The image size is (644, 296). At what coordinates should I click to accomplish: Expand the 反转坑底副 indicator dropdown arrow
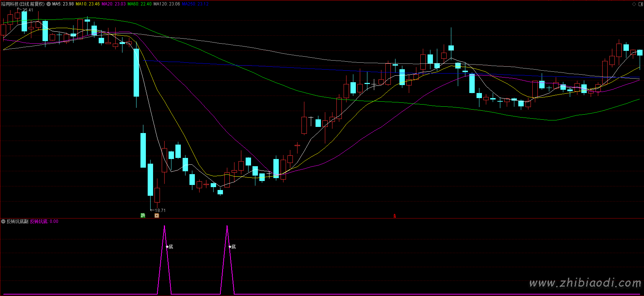3,221
